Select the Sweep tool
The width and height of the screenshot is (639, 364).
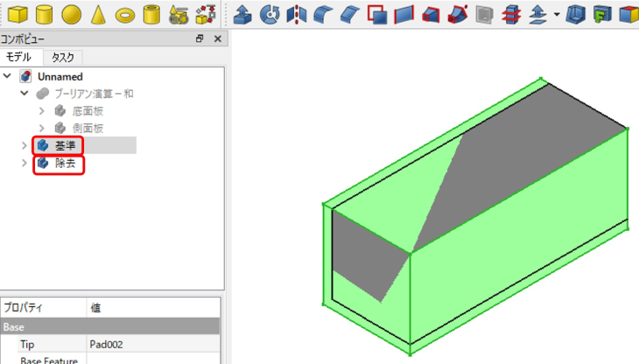click(x=457, y=15)
